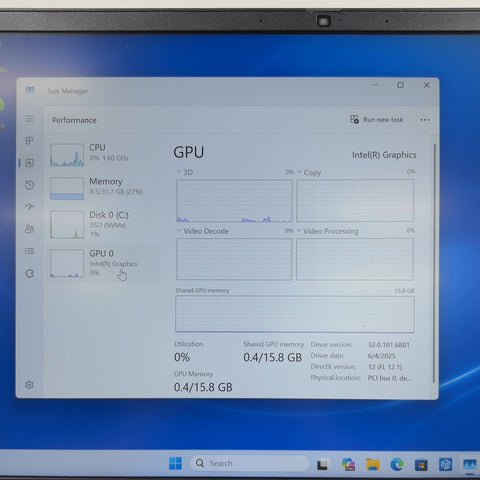Select Disk 0 (C:) in performance list
The height and width of the screenshot is (480, 480).
[x=103, y=224]
